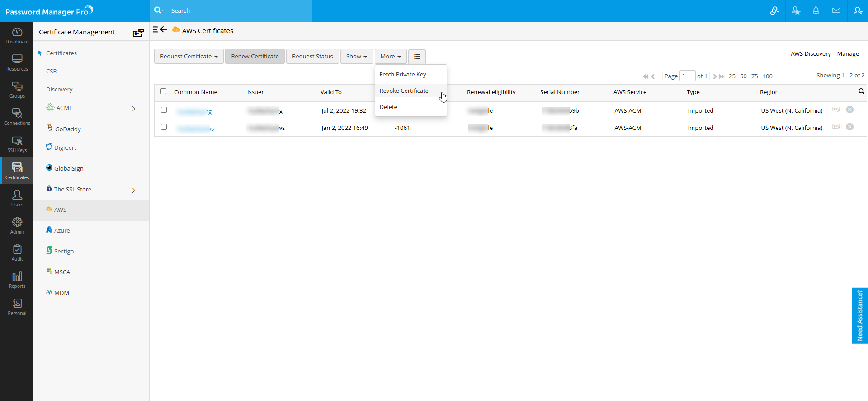Open the mail envelope icon
This screenshot has width=868, height=401.
tap(836, 10)
